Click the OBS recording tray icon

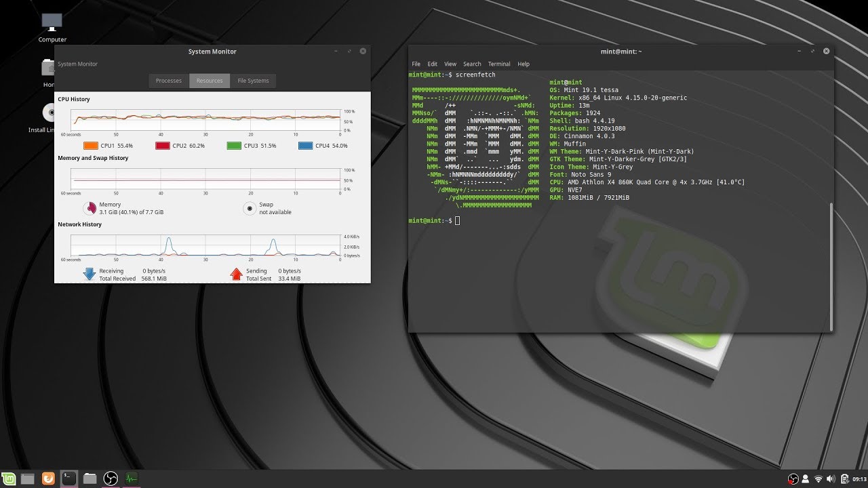(793, 479)
